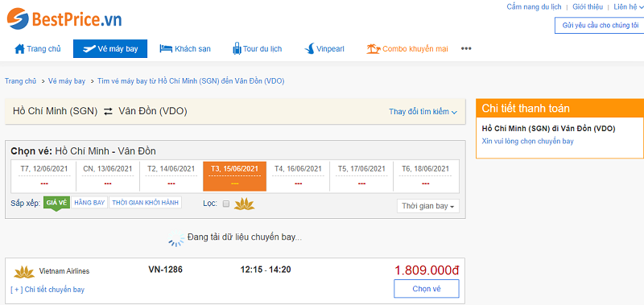
Task: Click the Vinpearl bird icon
Action: tap(309, 48)
